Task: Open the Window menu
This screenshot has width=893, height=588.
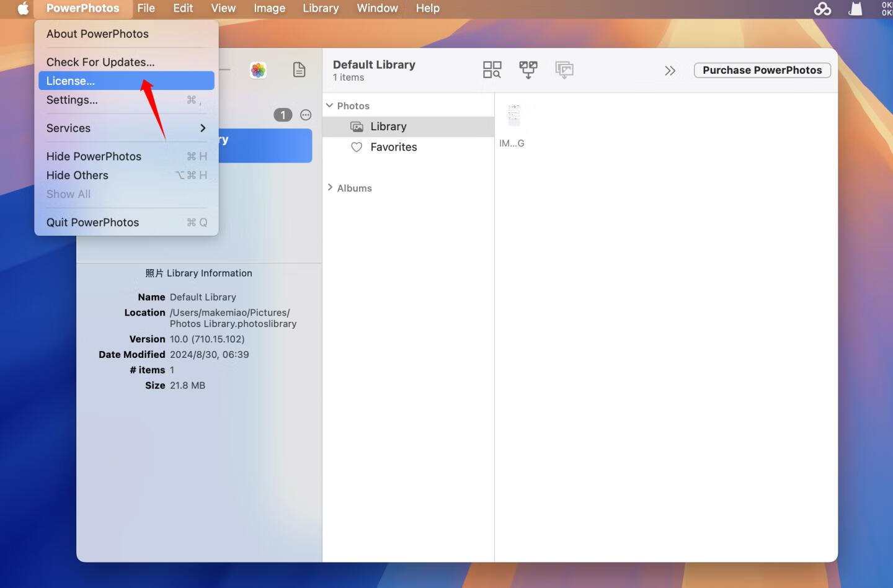Action: [x=377, y=8]
